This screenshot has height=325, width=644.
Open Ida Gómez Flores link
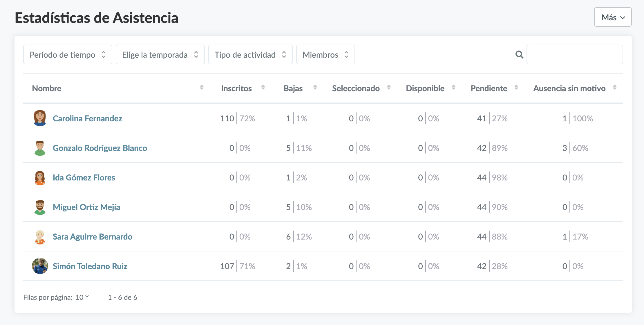coord(84,178)
